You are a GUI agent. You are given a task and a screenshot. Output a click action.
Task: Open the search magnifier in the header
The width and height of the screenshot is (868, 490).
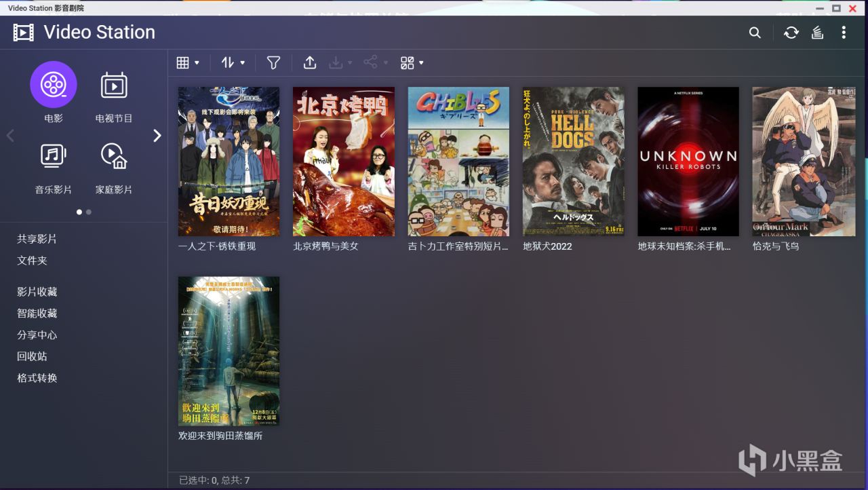(x=755, y=33)
